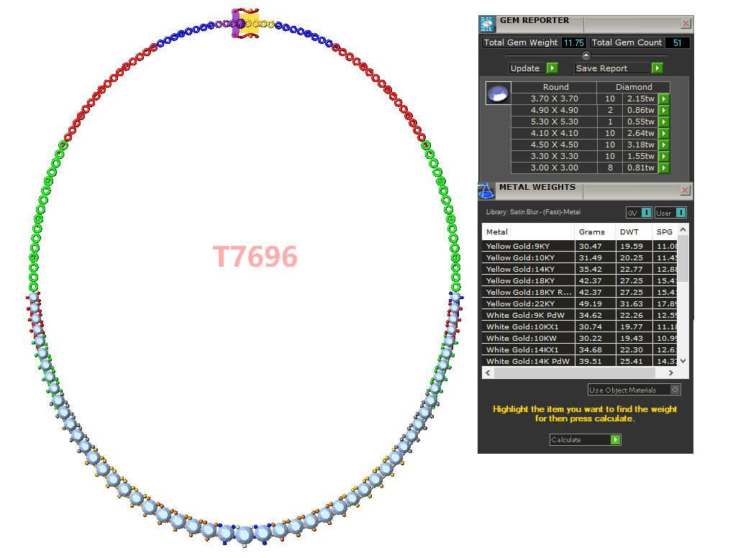Click the Grams column header
Screen dimensions: 756x558
pyautogui.click(x=592, y=232)
